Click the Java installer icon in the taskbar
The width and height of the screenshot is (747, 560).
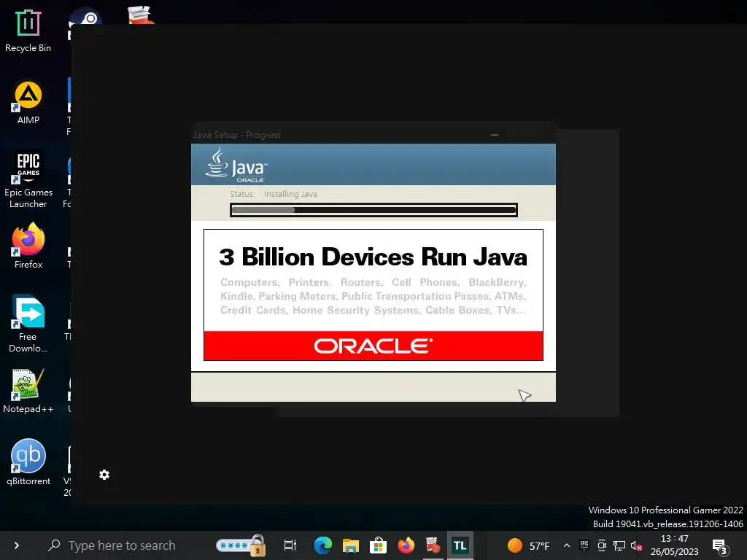(x=433, y=545)
